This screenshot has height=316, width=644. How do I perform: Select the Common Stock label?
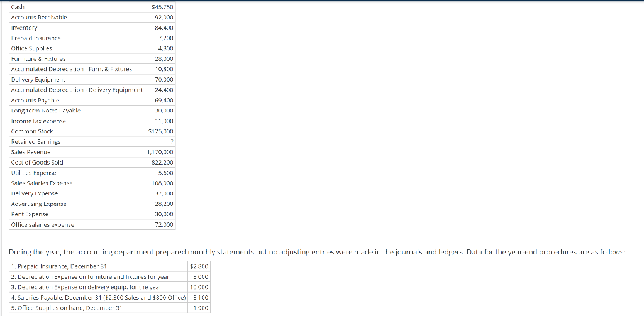pyautogui.click(x=32, y=131)
